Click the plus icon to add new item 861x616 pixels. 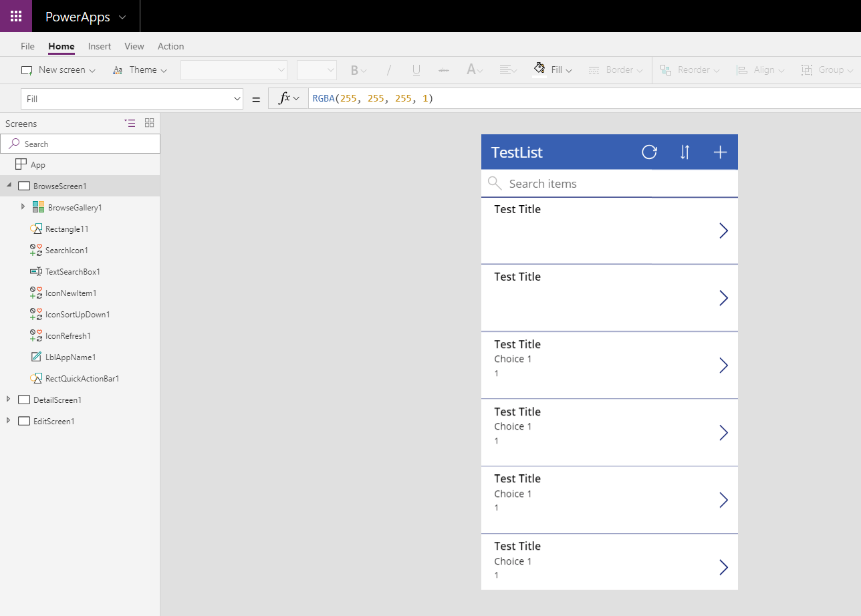pyautogui.click(x=720, y=152)
